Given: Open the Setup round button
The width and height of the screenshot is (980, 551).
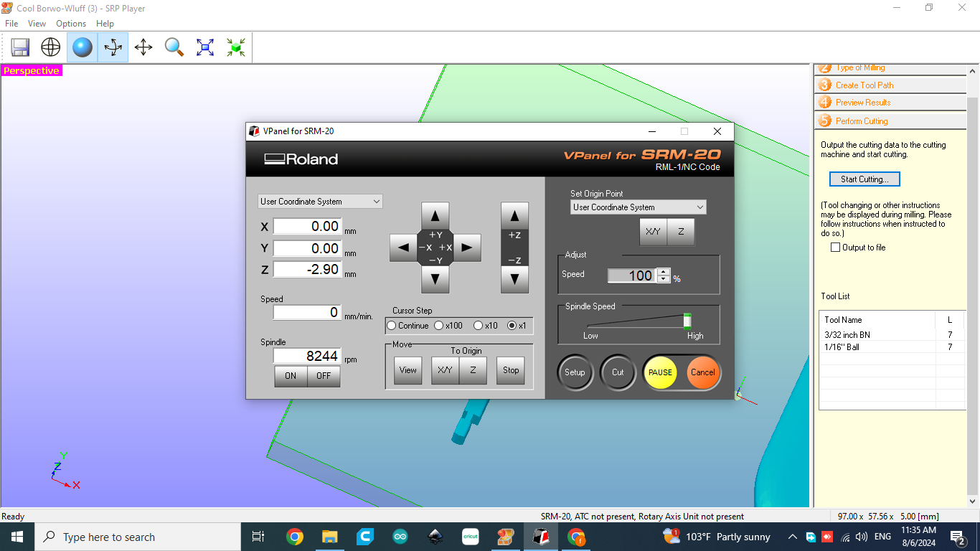Looking at the screenshot, I should click(x=575, y=372).
